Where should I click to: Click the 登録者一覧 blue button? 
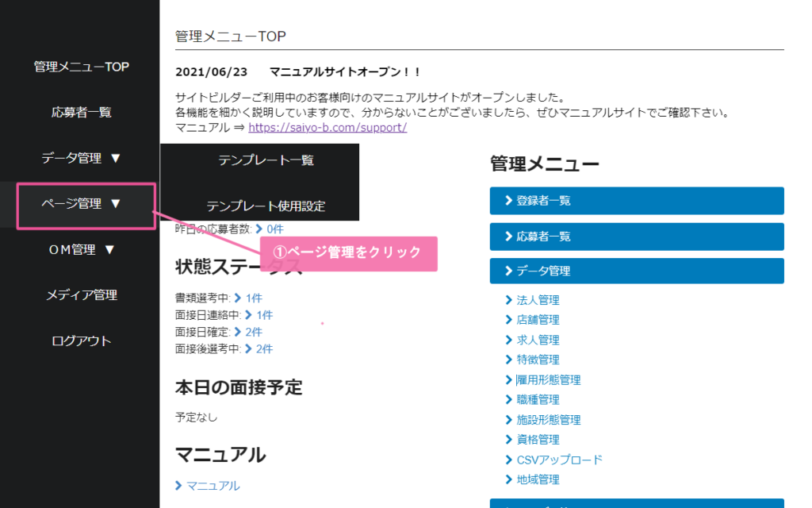[637, 201]
